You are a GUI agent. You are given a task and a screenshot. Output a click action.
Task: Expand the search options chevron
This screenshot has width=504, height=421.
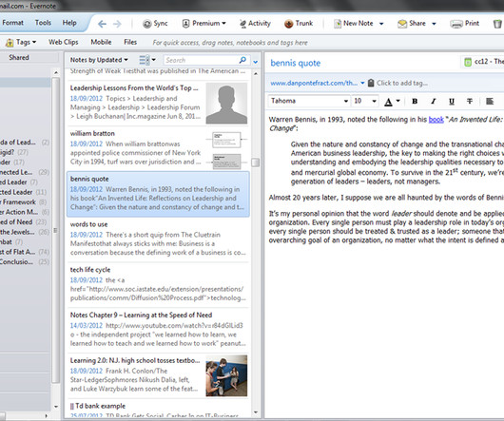point(255,62)
